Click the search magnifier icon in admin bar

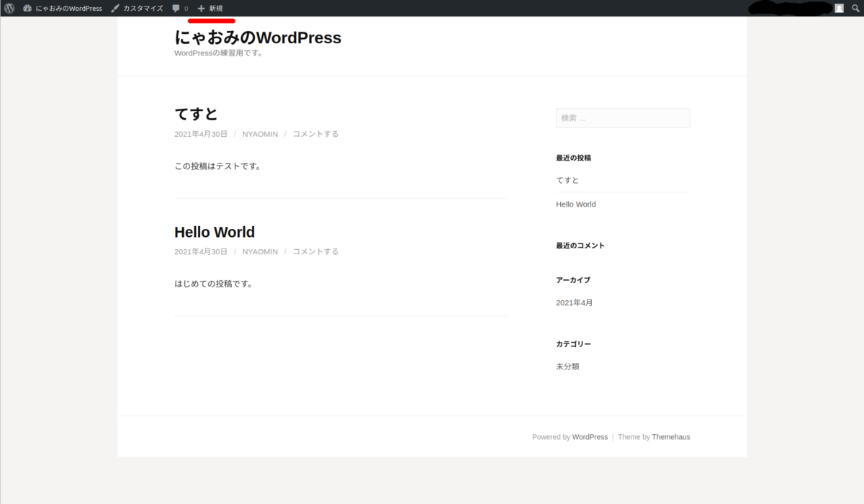pyautogui.click(x=855, y=8)
